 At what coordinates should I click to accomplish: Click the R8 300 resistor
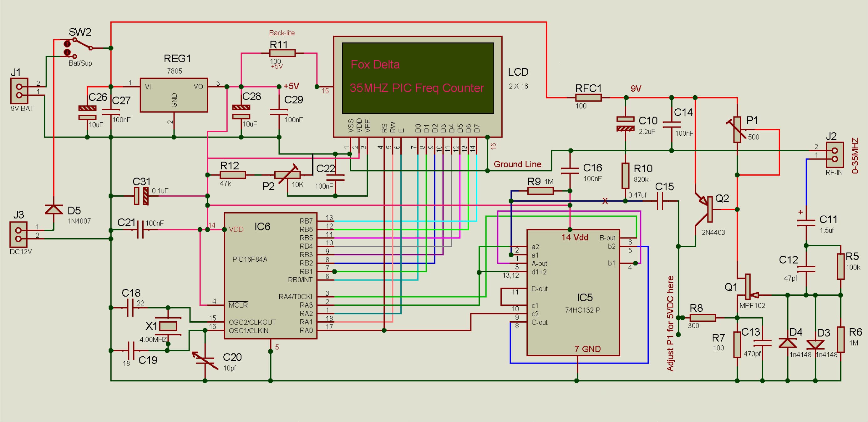click(x=703, y=318)
